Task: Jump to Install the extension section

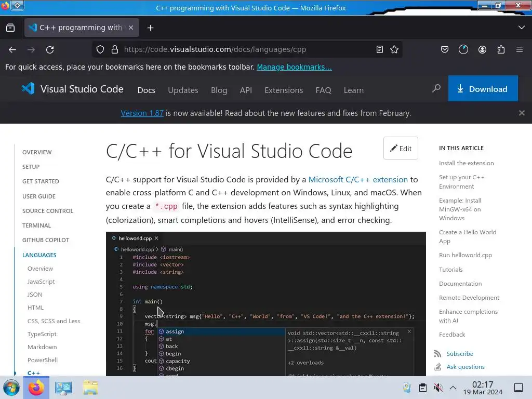Action: [466, 163]
